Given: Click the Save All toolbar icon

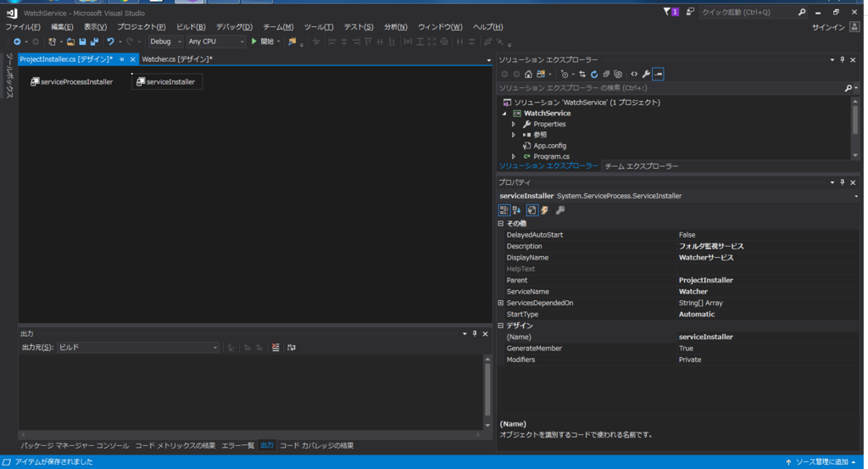Looking at the screenshot, I should pos(95,42).
